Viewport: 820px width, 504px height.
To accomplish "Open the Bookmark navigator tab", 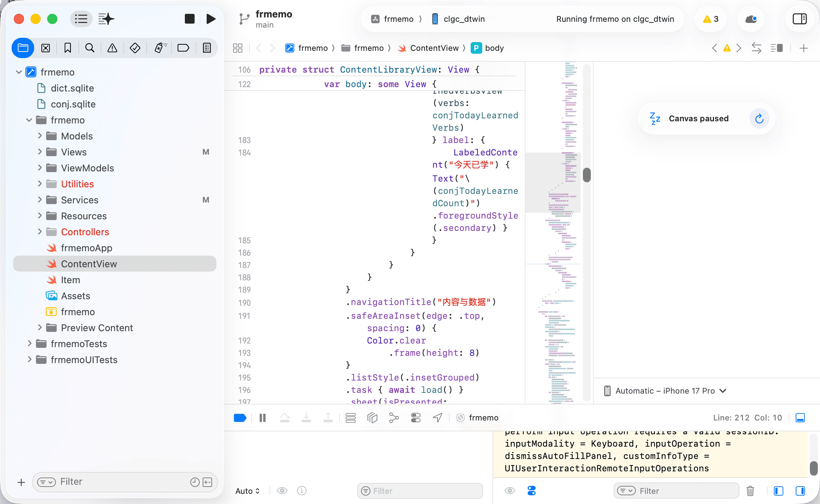I will coord(68,48).
